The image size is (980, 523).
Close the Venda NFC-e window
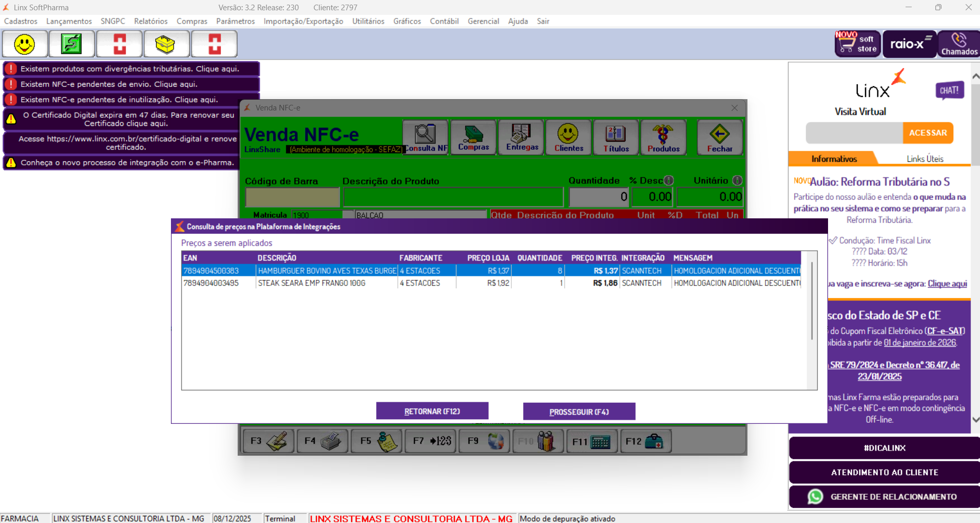tap(735, 108)
